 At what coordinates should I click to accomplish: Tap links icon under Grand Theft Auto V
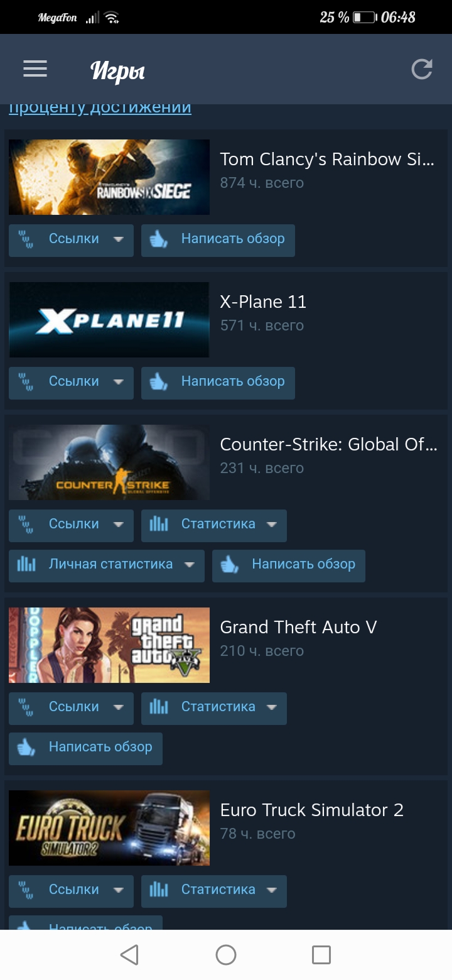click(26, 707)
